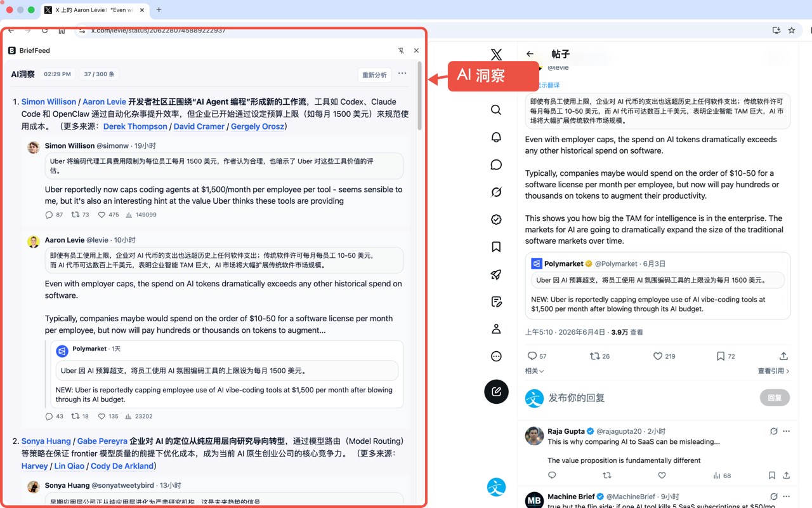Reply to Raja Gupta's comment
812x508 pixels.
click(x=552, y=475)
